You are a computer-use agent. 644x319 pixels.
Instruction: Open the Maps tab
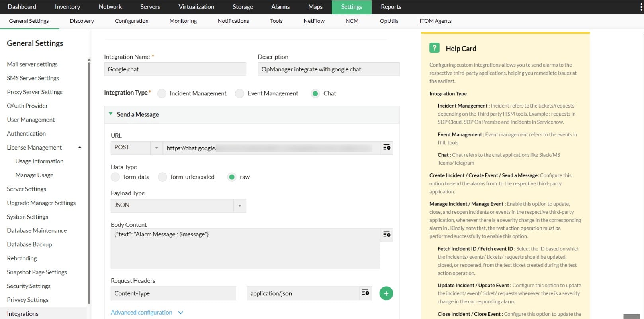315,7
